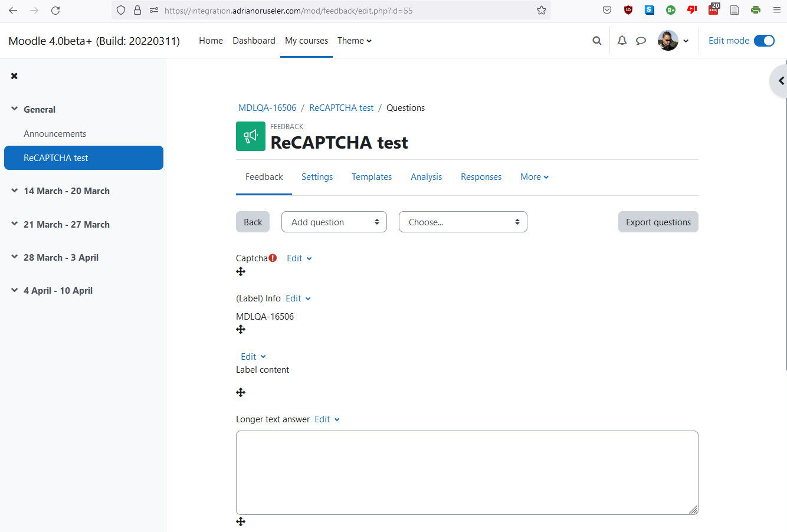Click the green B+ extension icon
This screenshot has width=787, height=532.
(671, 10)
